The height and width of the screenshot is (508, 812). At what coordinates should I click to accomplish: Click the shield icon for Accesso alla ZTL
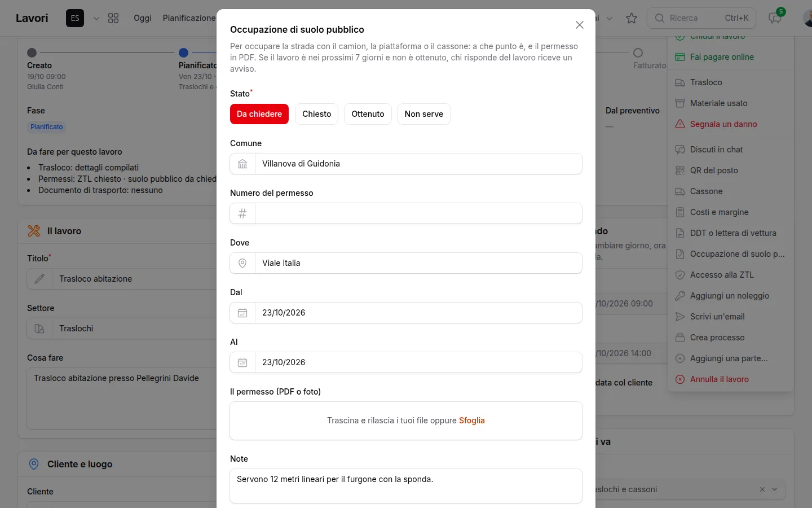pyautogui.click(x=680, y=275)
